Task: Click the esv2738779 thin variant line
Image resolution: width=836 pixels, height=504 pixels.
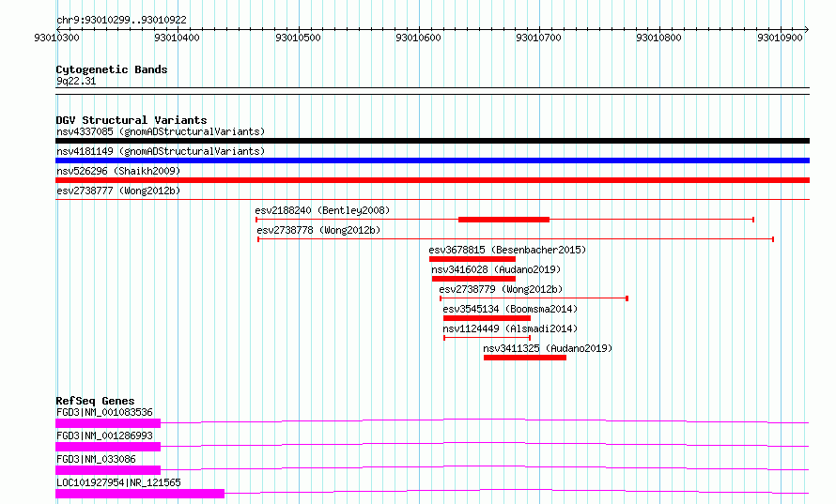Action: [534, 298]
